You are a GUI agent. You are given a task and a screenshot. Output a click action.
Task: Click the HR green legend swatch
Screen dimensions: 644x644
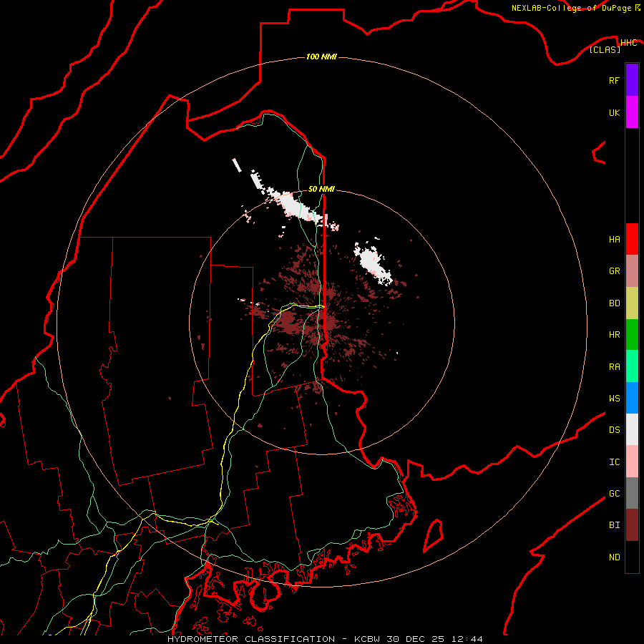pyautogui.click(x=632, y=335)
